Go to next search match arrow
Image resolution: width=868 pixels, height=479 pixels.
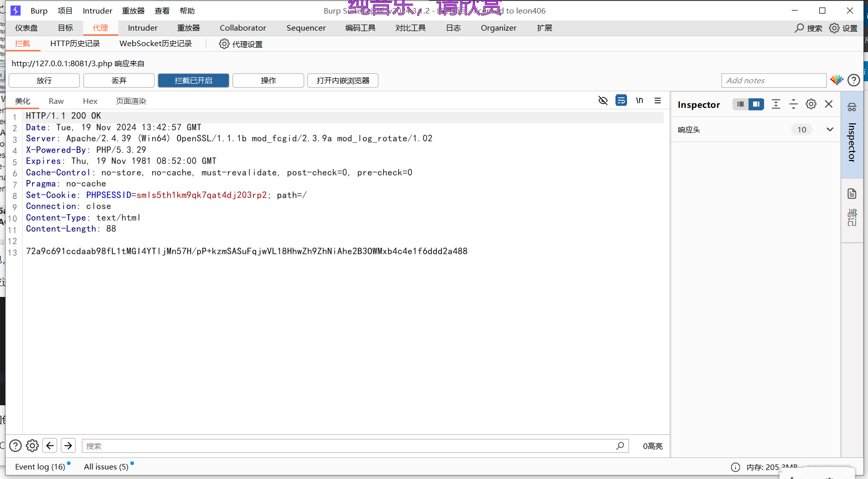click(68, 445)
